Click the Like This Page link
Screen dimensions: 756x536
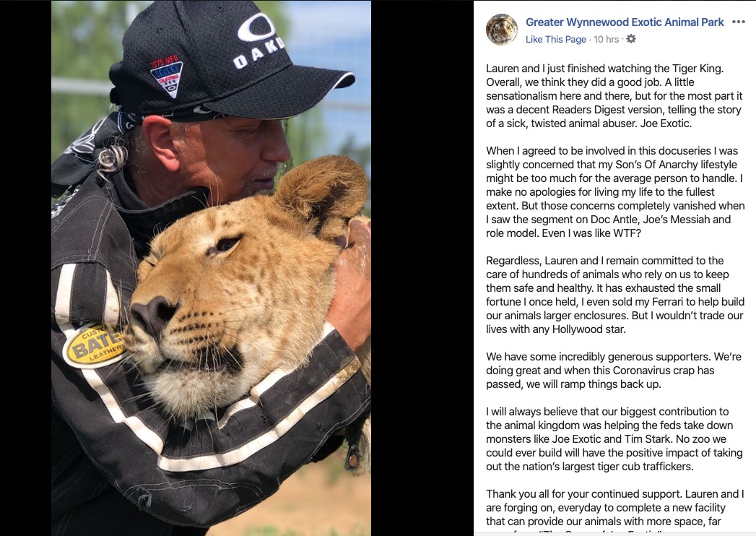tap(555, 39)
